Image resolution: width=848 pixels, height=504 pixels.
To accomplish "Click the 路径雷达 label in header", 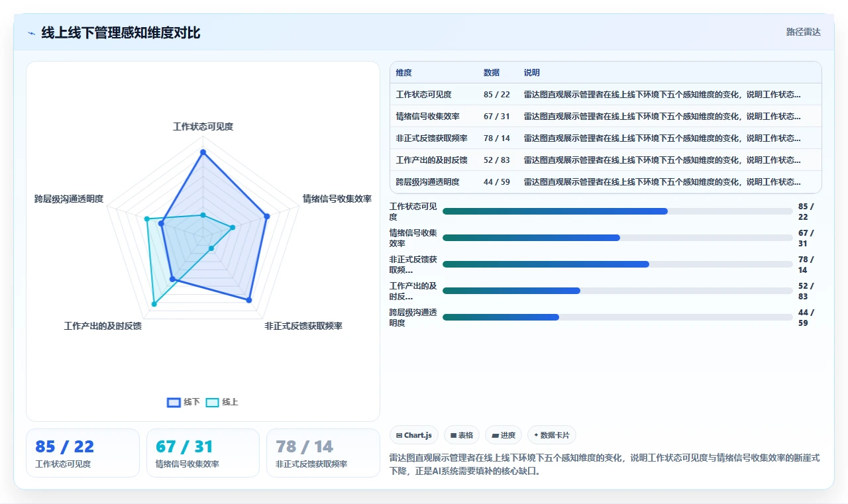I will pos(803,32).
